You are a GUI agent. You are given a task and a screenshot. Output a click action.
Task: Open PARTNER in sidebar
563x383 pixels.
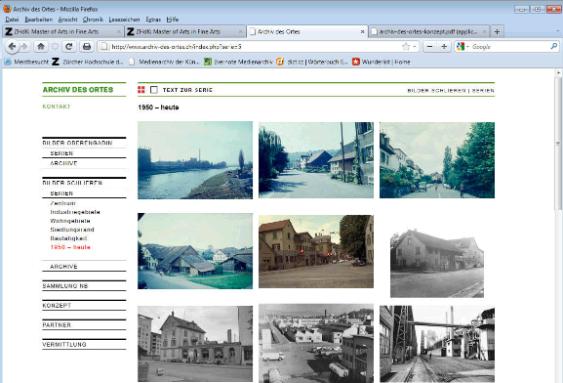click(56, 325)
